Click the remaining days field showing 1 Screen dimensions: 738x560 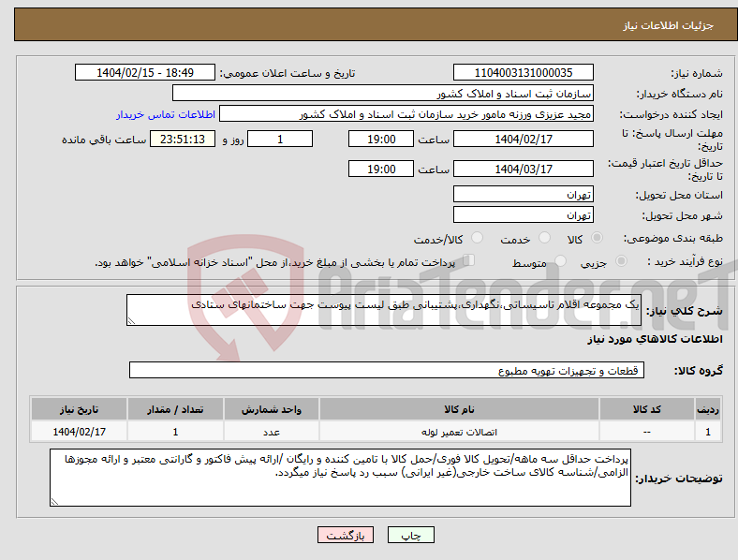280,139
